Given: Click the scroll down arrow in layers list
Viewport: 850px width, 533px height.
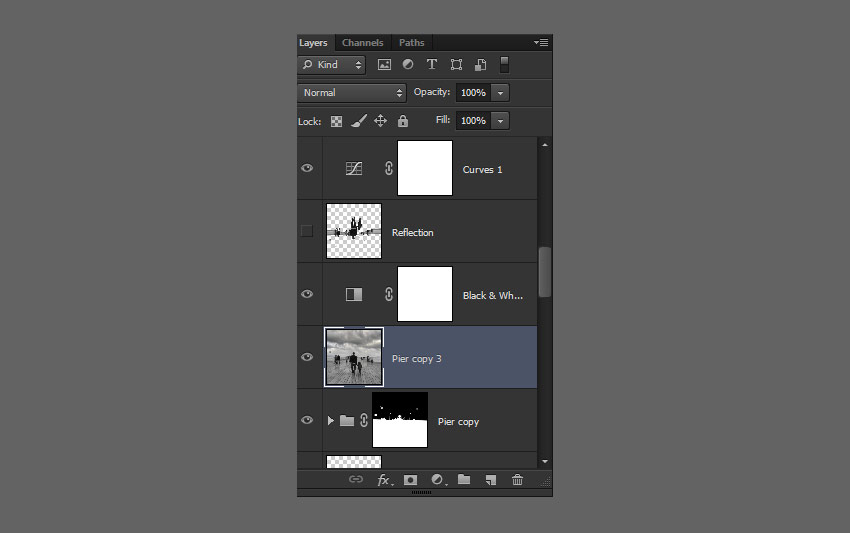Looking at the screenshot, I should [x=545, y=461].
